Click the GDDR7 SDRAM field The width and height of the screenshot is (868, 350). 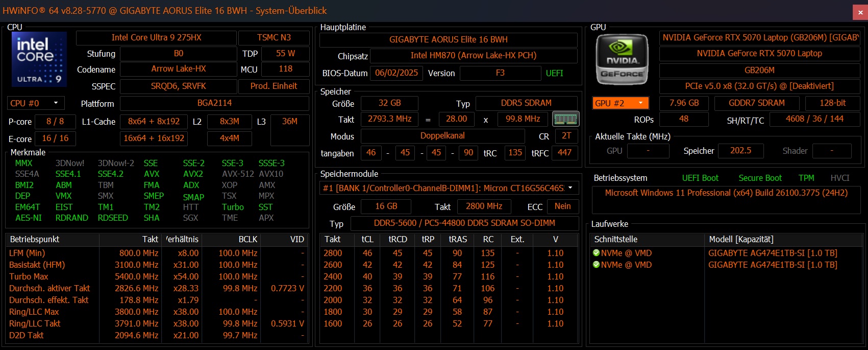[757, 103]
